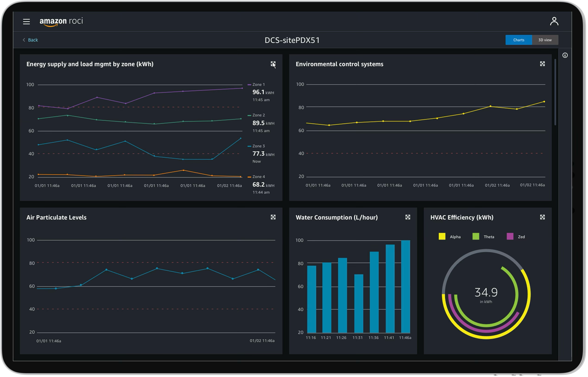The height and width of the screenshot is (377, 588).
Task: Switch to the 3D view tab
Action: pos(545,40)
